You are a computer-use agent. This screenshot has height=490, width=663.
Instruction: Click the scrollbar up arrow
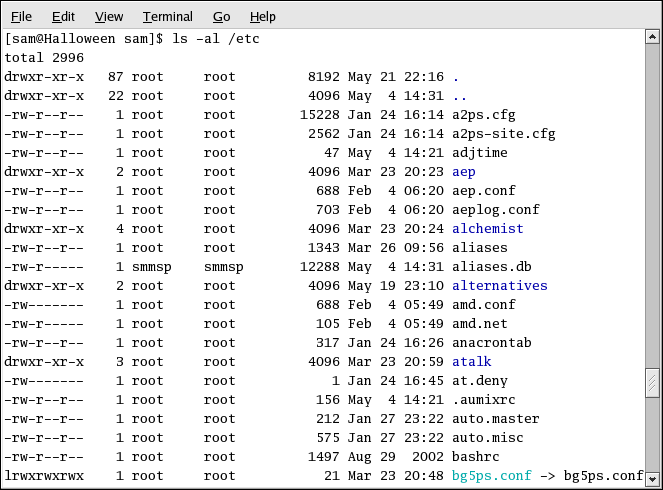pos(652,38)
